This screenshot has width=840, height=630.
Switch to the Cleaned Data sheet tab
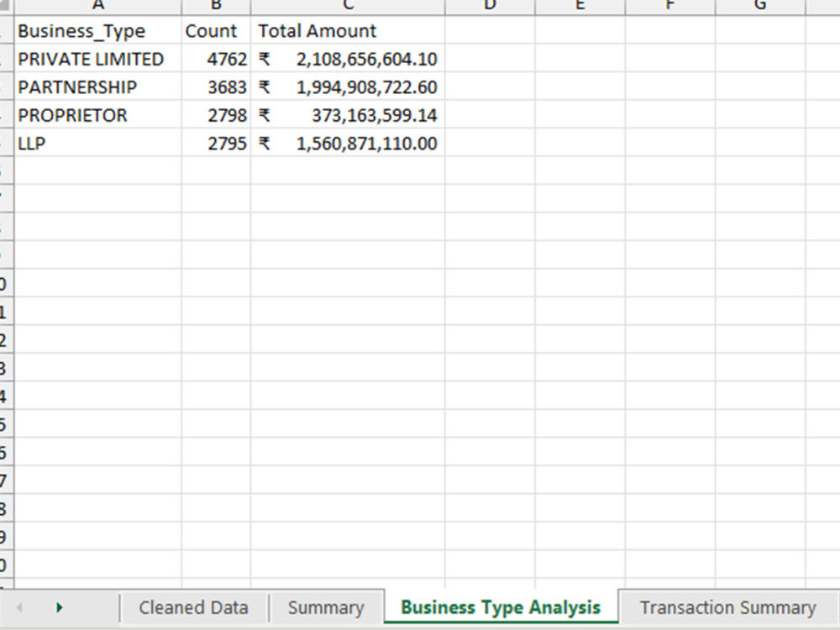pos(193,607)
